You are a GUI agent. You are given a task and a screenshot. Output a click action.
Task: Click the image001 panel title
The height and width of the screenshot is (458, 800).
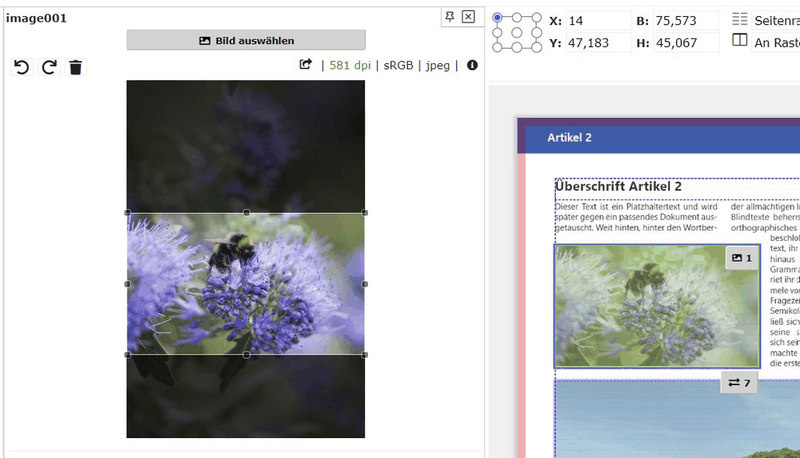36,18
